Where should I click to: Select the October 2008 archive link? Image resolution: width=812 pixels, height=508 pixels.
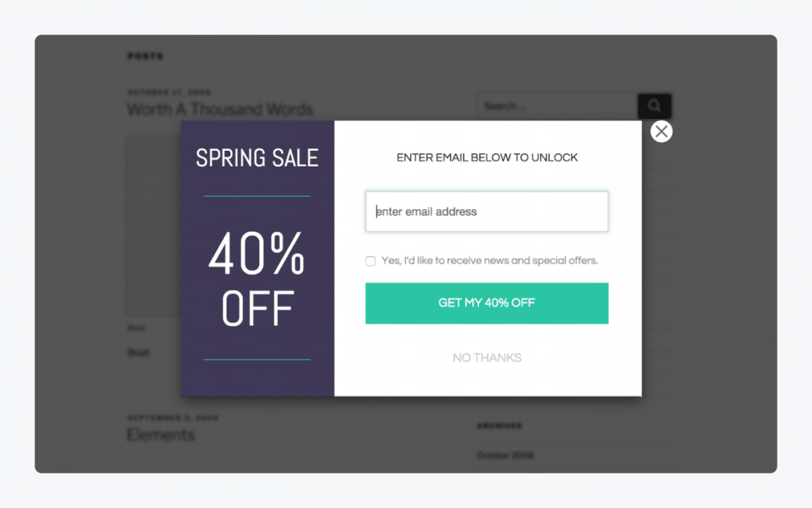[505, 455]
